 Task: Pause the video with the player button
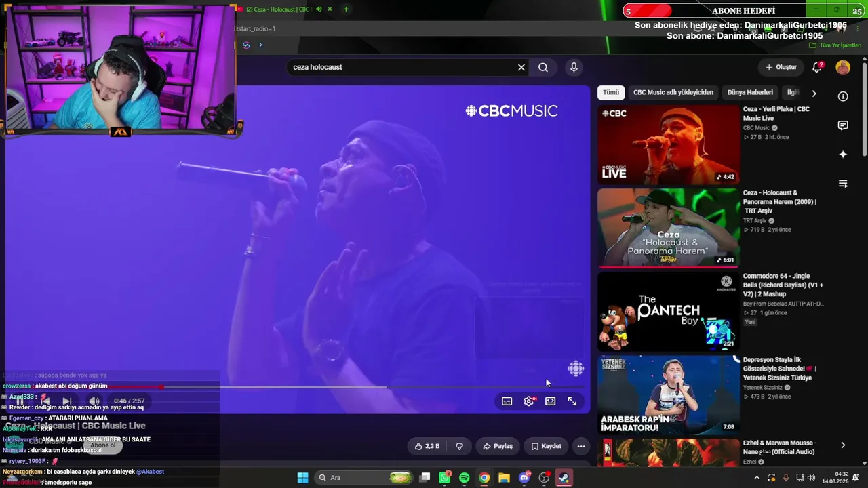(20, 401)
